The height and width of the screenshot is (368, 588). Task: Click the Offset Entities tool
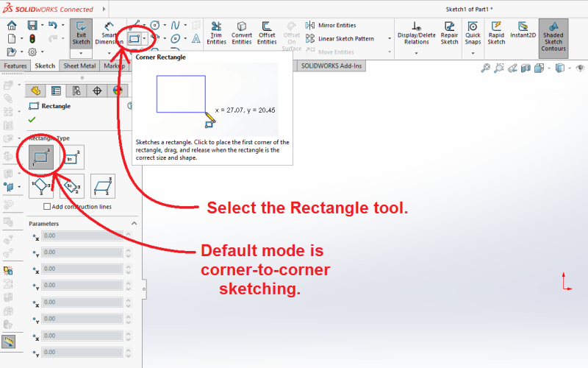click(267, 32)
